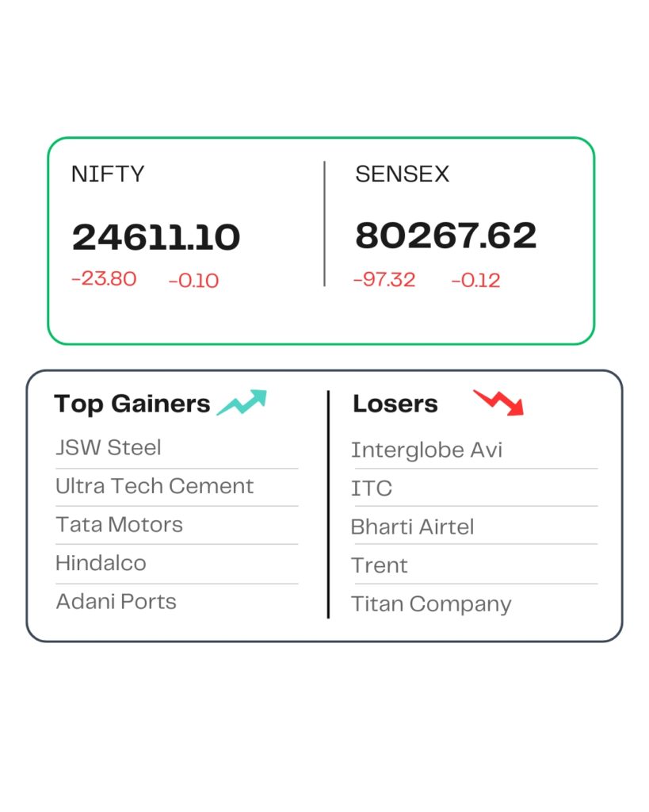
Task: Open Adani Ports gainer entry
Action: pyautogui.click(x=116, y=602)
